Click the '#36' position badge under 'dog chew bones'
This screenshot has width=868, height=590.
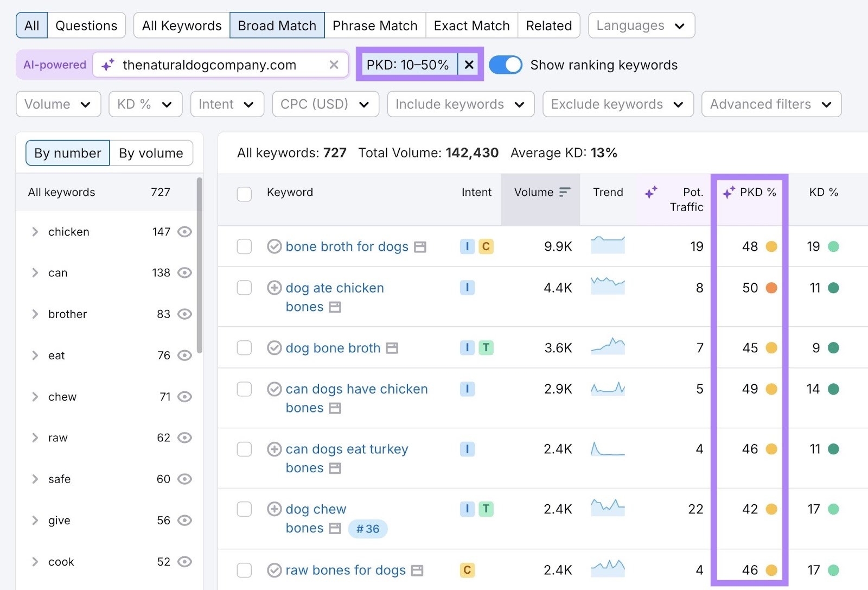pyautogui.click(x=368, y=529)
